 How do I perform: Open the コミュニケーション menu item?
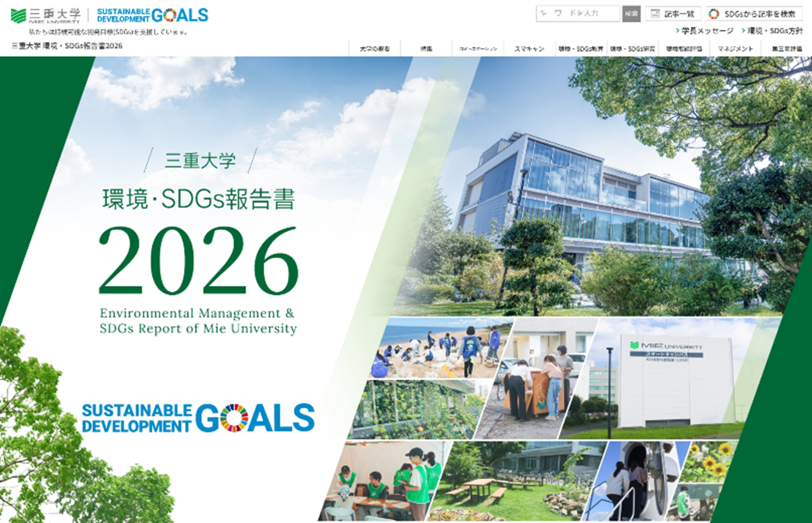tap(478, 49)
